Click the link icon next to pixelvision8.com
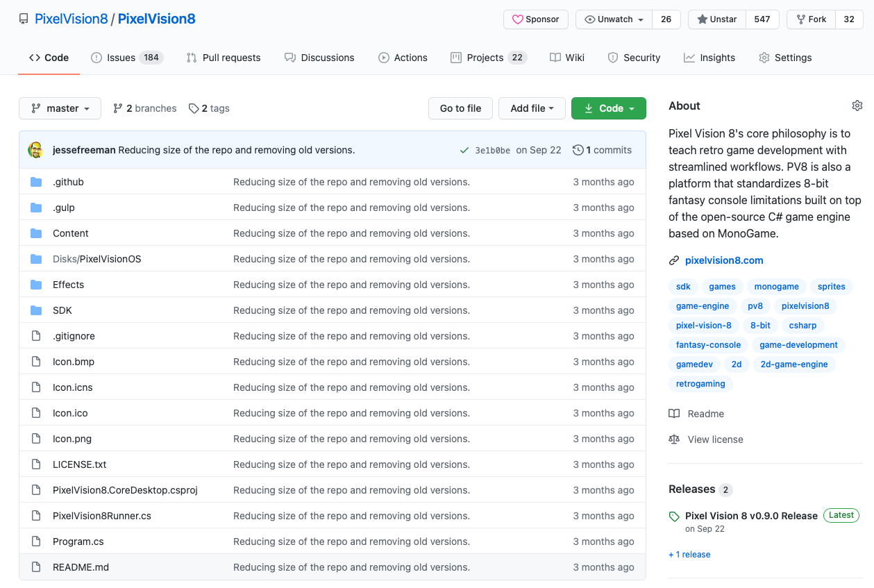The image size is (874, 588). 673,260
